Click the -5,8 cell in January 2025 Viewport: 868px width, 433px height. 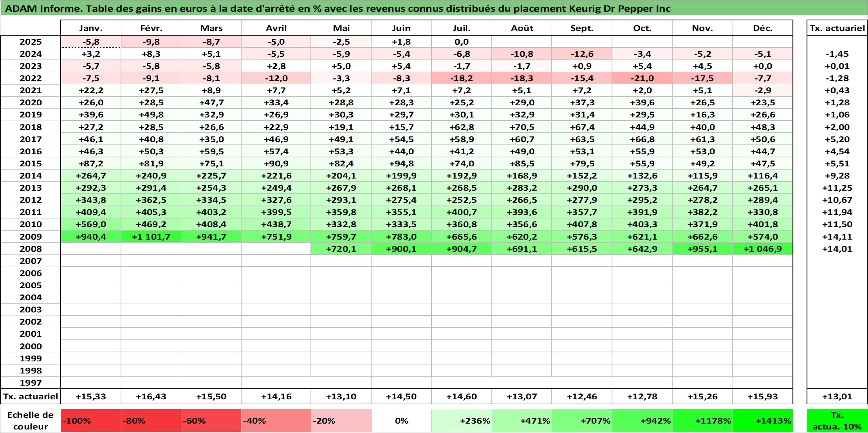pyautogui.click(x=91, y=42)
